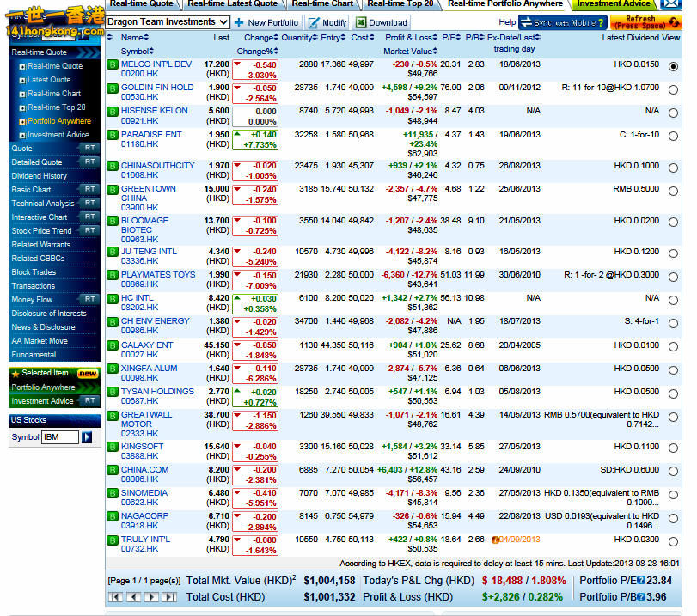Go to the last page arrow
Viewport: 697px width, 616px height.
tap(169, 597)
